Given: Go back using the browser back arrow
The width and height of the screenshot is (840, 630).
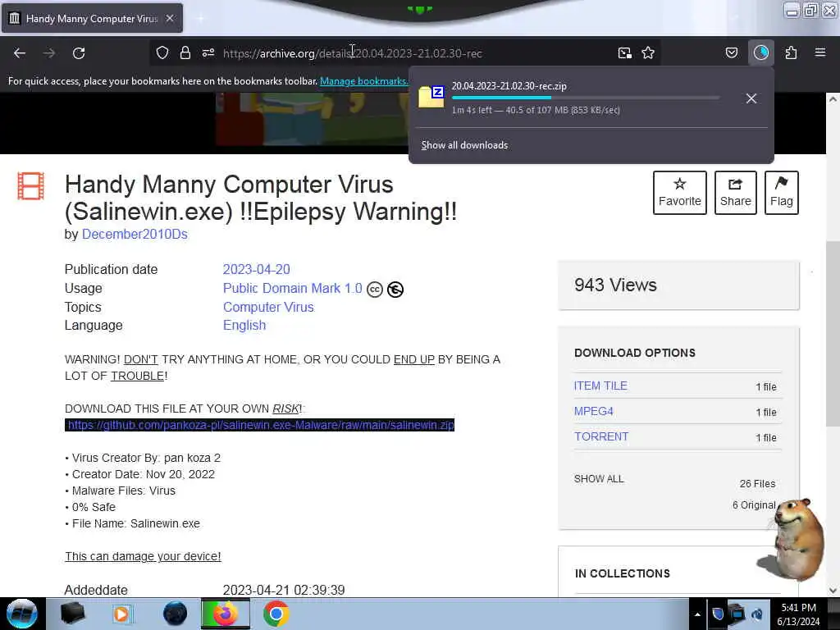Looking at the screenshot, I should click(20, 53).
